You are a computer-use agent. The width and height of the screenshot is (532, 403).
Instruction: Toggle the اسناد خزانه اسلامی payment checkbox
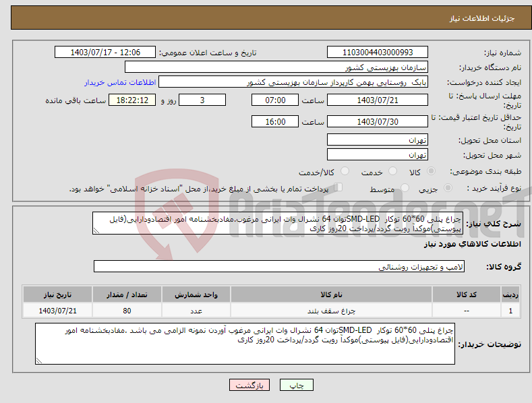(338, 187)
